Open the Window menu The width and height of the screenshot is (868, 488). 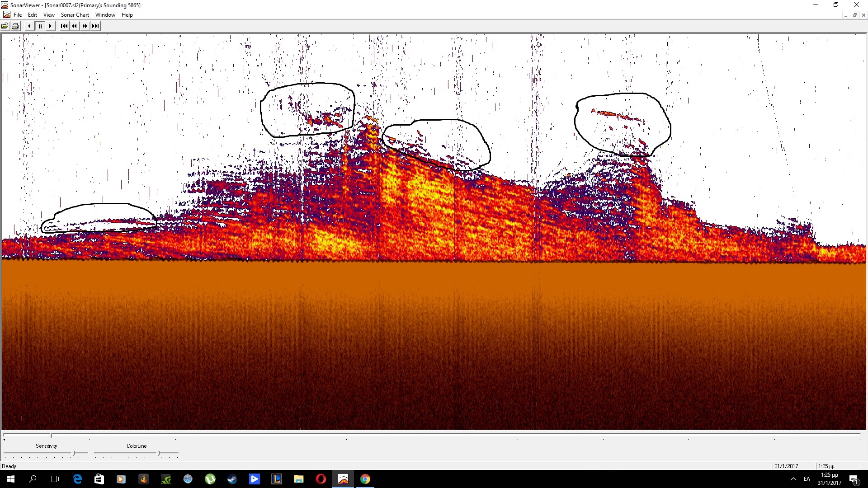click(x=105, y=15)
